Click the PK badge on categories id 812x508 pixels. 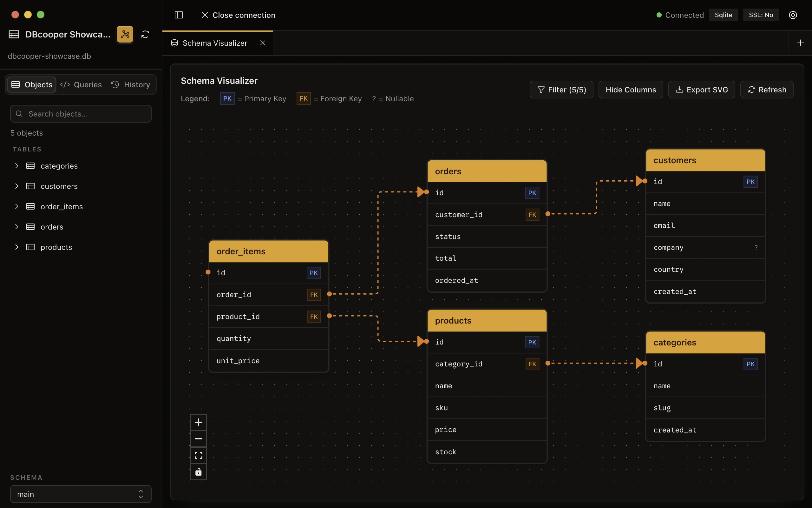(750, 364)
